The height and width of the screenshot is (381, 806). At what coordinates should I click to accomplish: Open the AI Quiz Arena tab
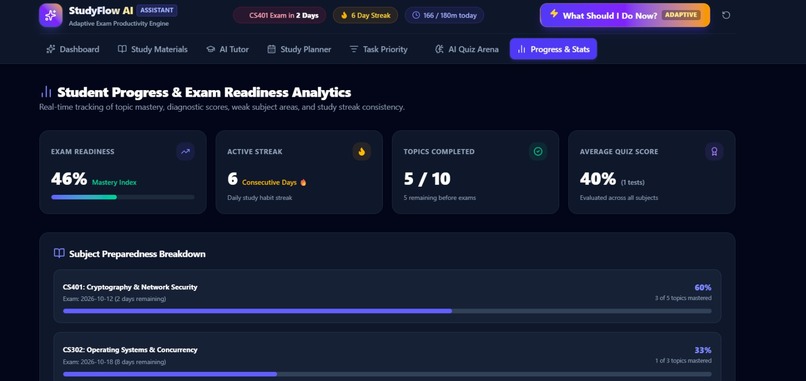coord(467,49)
